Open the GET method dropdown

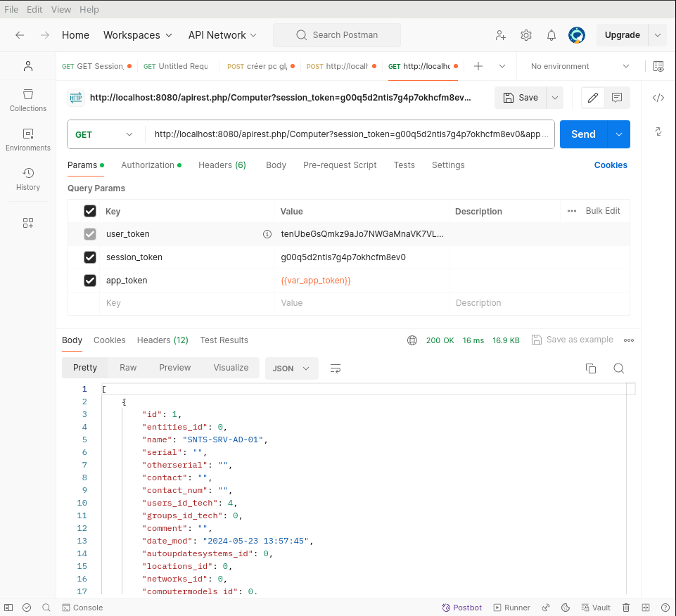point(104,134)
